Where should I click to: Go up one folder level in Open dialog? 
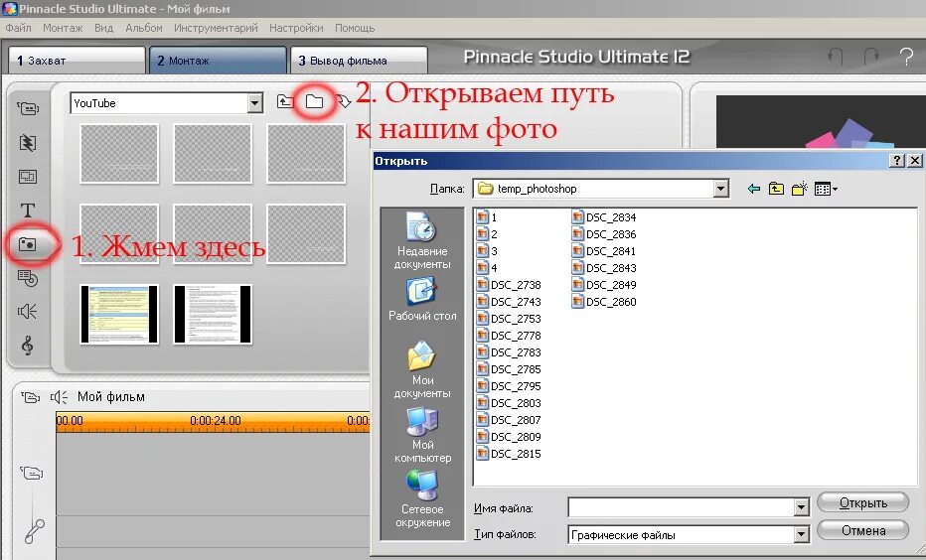(776, 189)
